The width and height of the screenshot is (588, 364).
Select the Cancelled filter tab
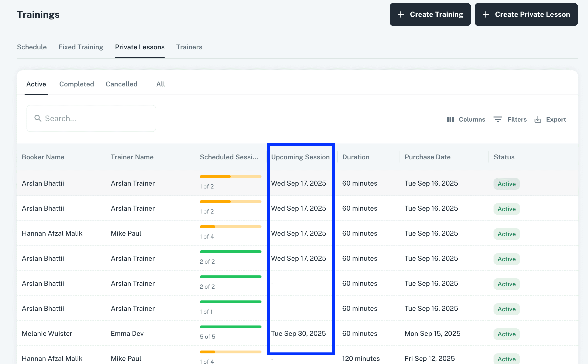[x=121, y=84]
